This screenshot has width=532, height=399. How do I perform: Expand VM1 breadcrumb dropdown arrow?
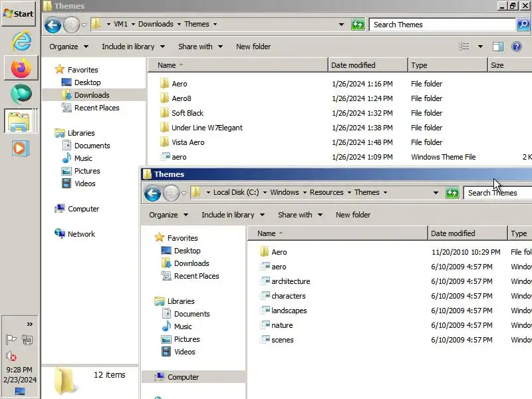[133, 24]
